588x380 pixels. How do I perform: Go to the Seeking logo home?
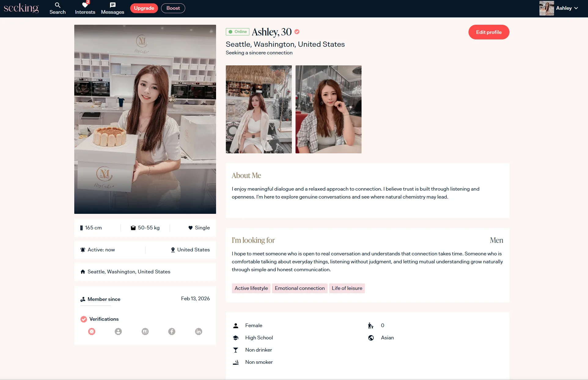click(21, 8)
